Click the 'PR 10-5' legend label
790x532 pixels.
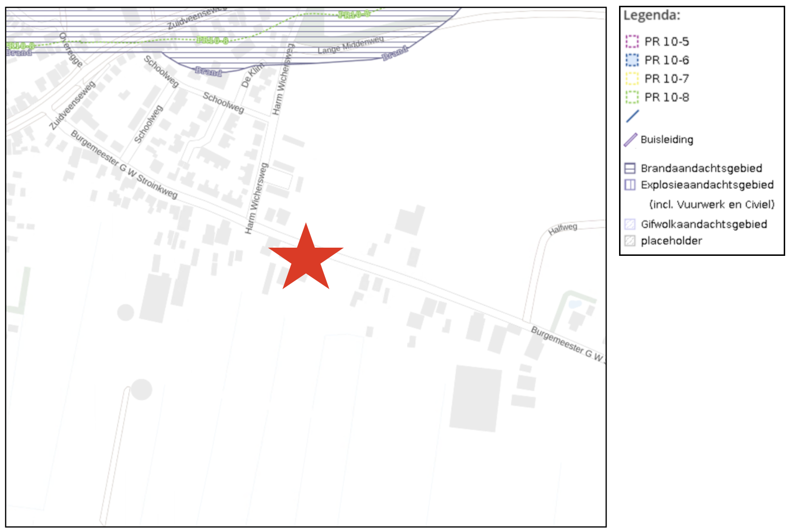tap(667, 42)
